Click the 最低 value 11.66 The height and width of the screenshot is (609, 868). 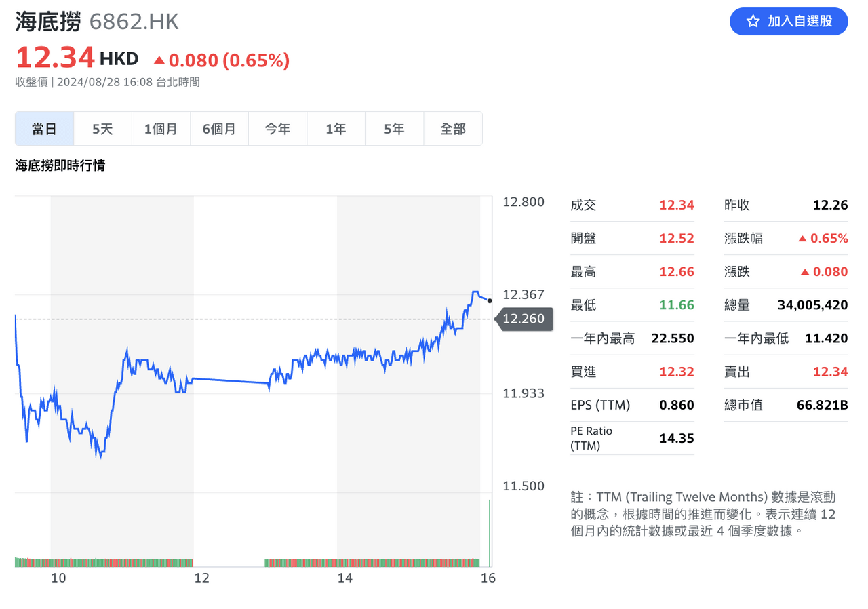[x=677, y=304]
